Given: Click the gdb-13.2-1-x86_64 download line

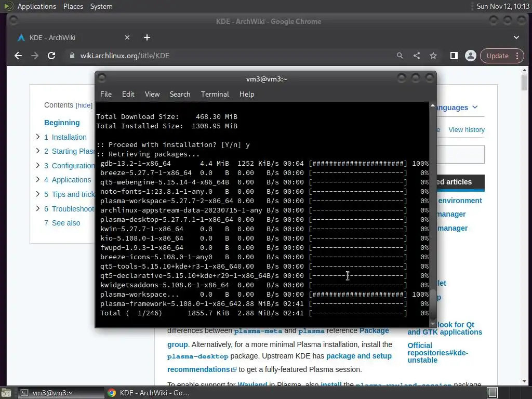Looking at the screenshot, I should (x=264, y=164).
